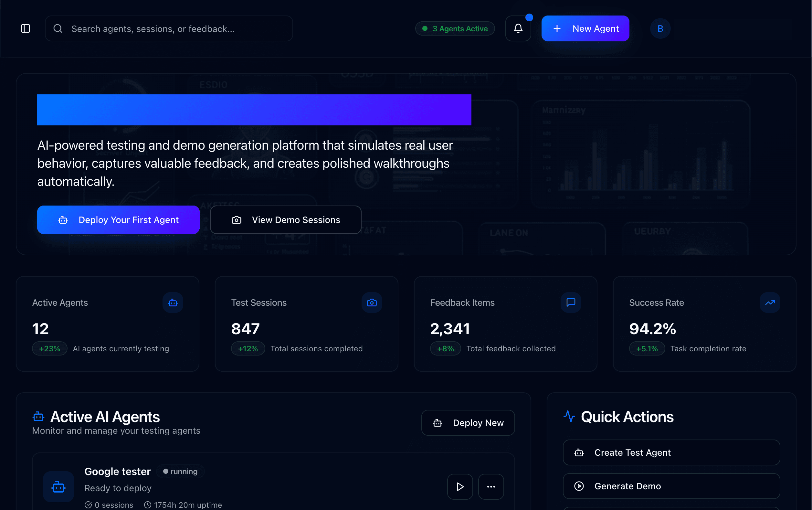Viewport: 812px width, 510px height.
Task: Select the Generate Demo quick action
Action: tap(671, 486)
